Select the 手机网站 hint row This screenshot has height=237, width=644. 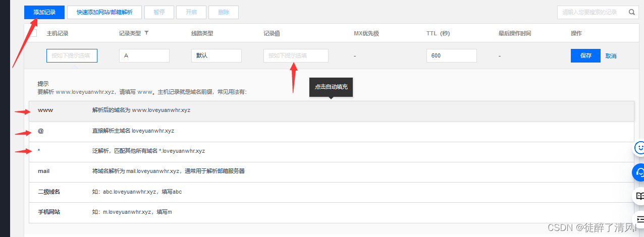click(x=332, y=213)
